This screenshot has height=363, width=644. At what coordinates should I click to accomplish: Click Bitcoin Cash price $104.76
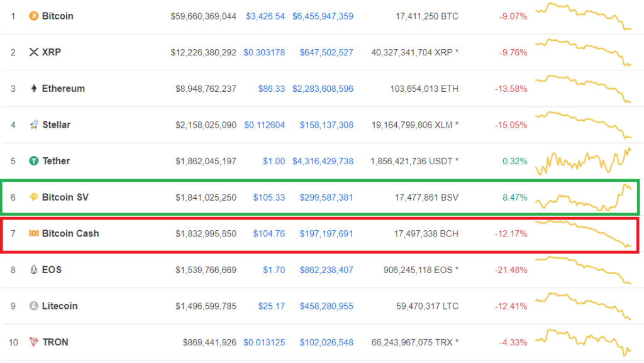pos(269,233)
